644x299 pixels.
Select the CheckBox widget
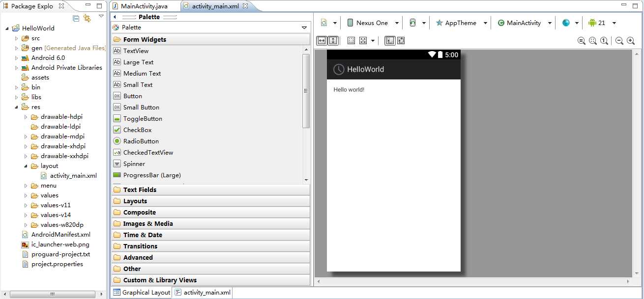point(137,130)
